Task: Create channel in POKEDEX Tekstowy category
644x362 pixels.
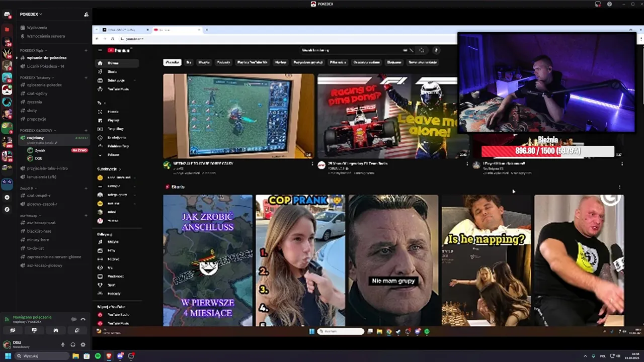Action: tap(86, 77)
